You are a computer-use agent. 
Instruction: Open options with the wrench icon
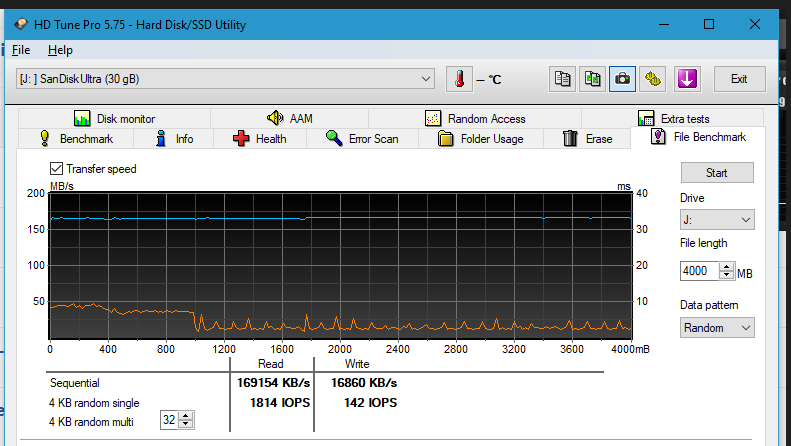point(652,79)
